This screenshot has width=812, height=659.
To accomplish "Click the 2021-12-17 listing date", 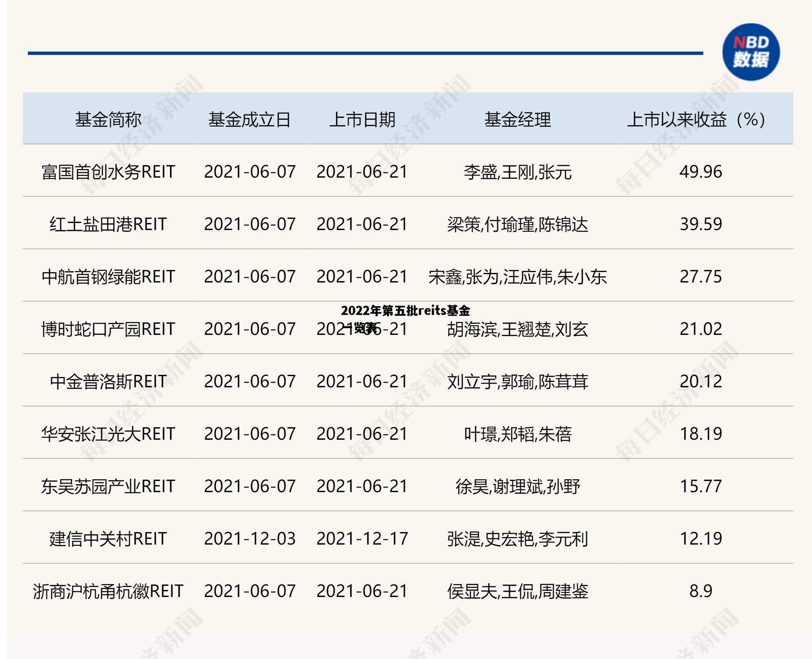I will click(362, 539).
